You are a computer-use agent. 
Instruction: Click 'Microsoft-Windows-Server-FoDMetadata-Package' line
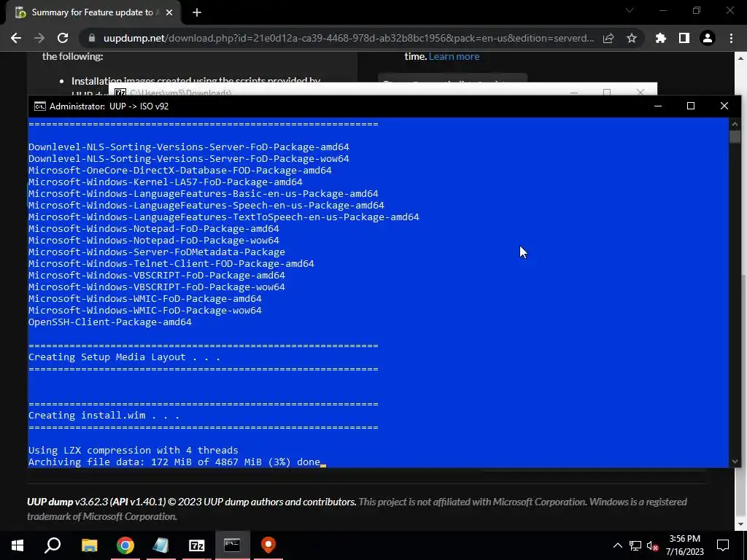pyautogui.click(x=157, y=252)
